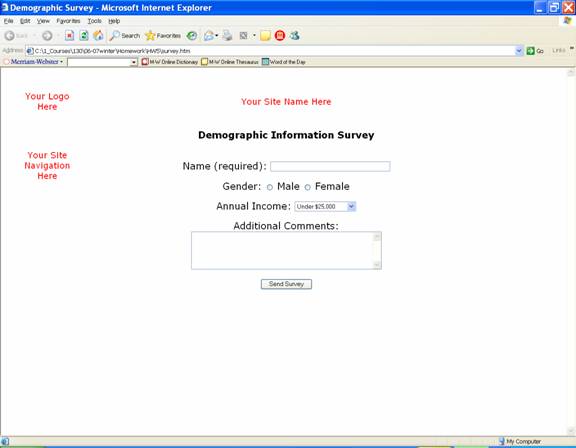Click the Mail envelope icon
576x448 pixels.
tap(209, 36)
